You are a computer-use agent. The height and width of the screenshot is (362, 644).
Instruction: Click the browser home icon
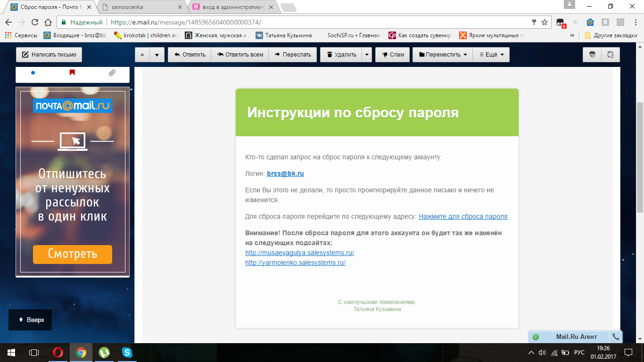(48, 22)
